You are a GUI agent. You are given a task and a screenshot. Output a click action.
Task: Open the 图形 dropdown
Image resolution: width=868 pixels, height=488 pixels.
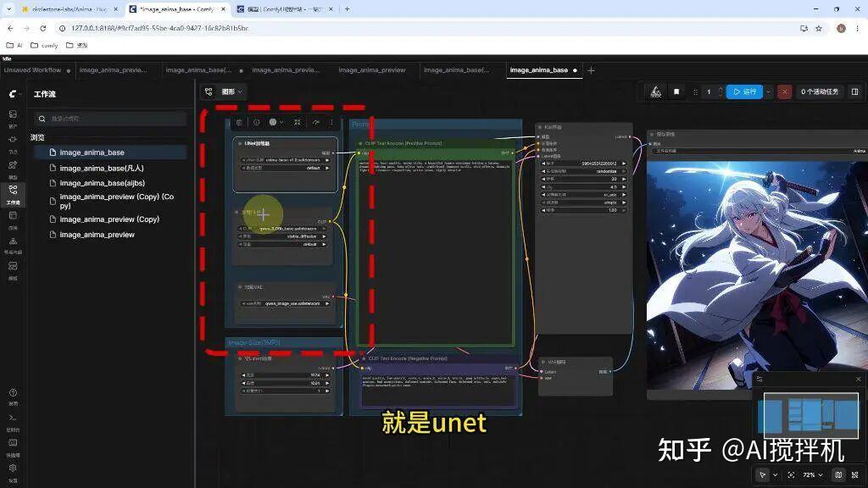(x=232, y=91)
